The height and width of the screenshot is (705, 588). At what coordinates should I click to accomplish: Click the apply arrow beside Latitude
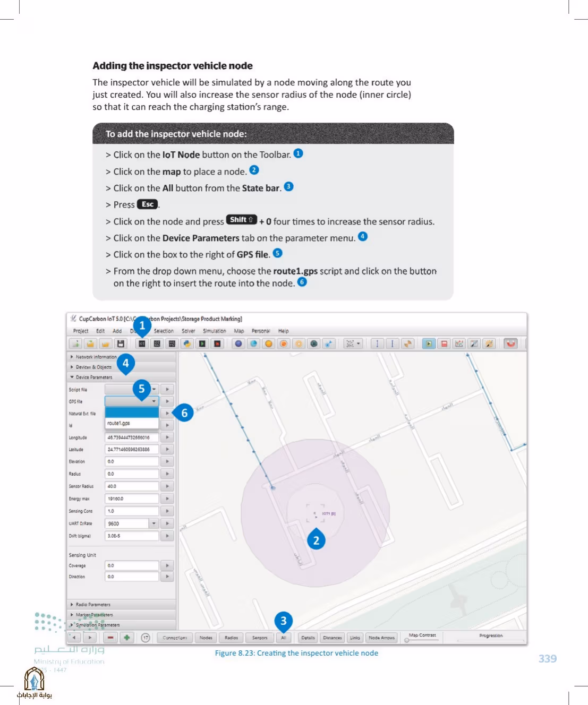click(167, 449)
